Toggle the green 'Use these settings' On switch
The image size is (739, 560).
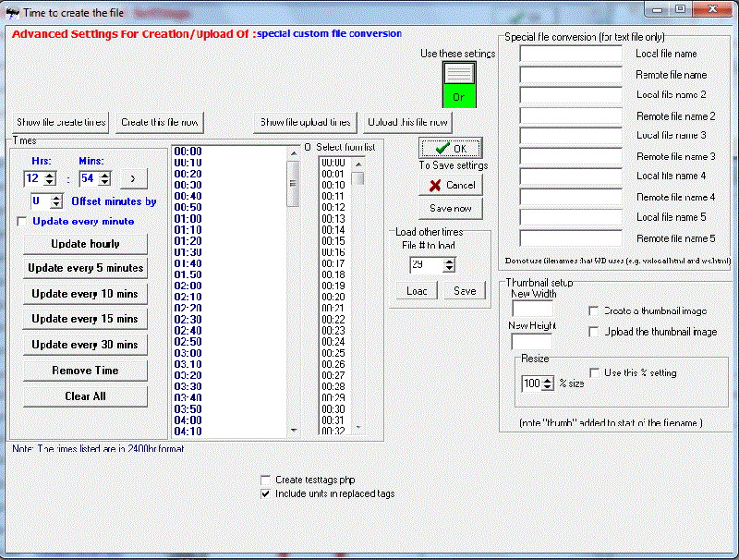tap(459, 85)
